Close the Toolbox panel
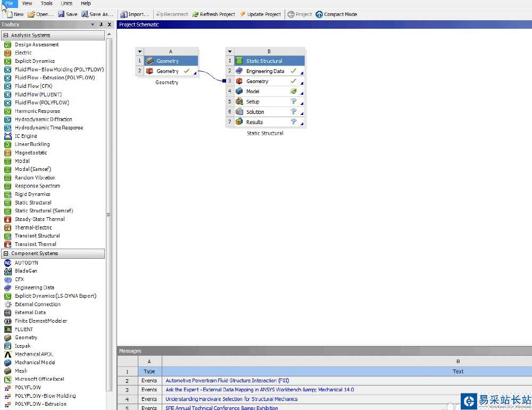The height and width of the screenshot is (410, 532). pyautogui.click(x=110, y=24)
